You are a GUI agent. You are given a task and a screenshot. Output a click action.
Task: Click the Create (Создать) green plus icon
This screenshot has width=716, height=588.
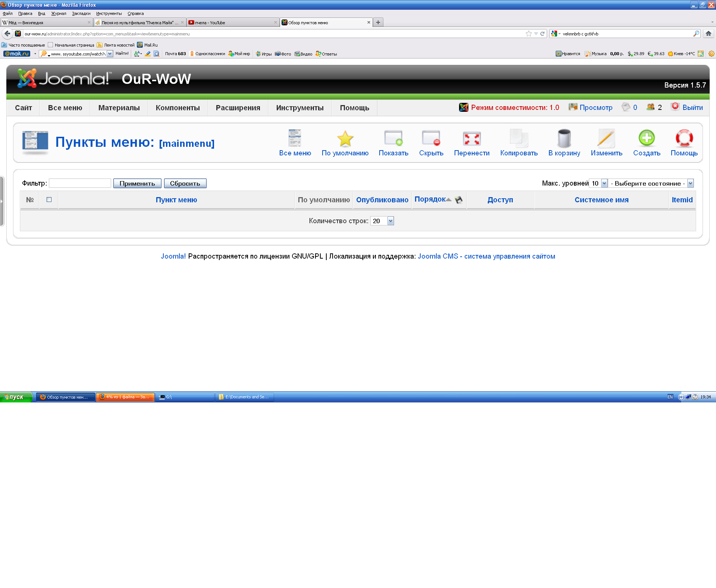646,139
